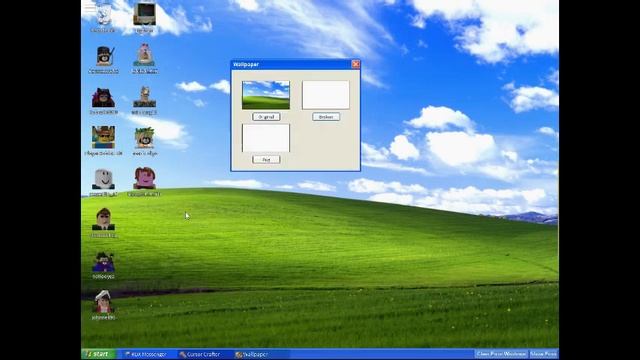Click the Original wallpaper thumbnail
Image resolution: width=640 pixels, height=360 pixels.
pos(266,95)
